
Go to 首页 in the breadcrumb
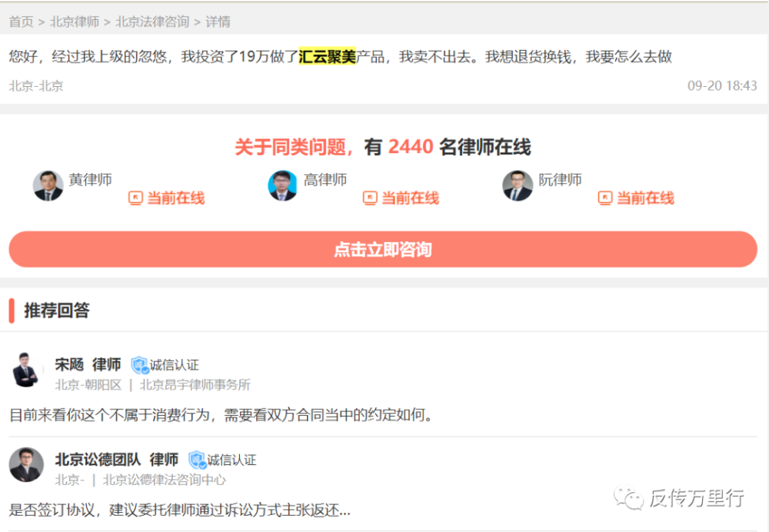(21, 22)
